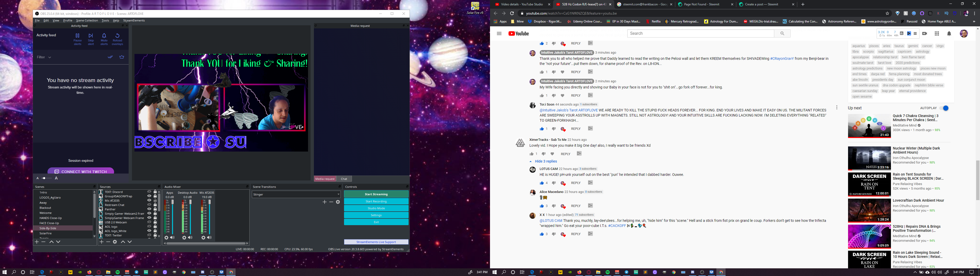This screenshot has height=276, width=980.
Task: Open source properties with the Sources gear icon
Action: 115,242
